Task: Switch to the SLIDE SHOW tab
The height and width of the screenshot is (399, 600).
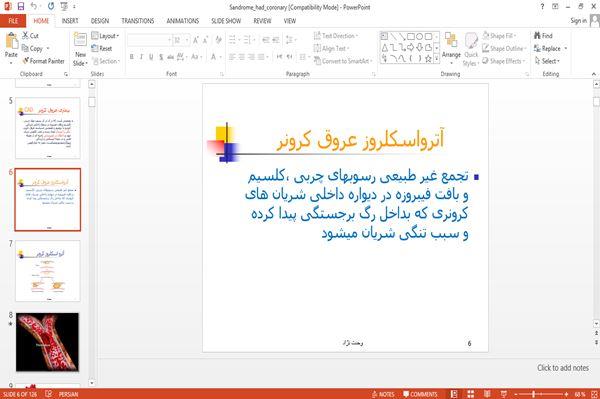Action: [x=226, y=21]
